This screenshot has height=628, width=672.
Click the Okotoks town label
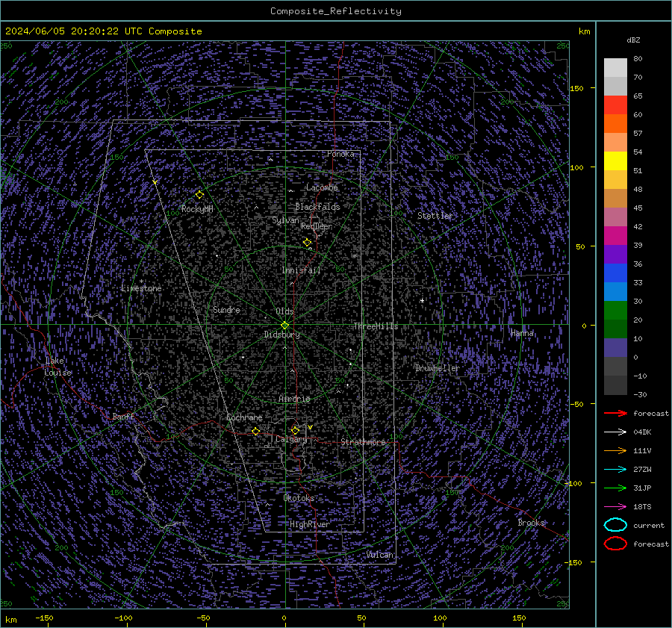299,498
